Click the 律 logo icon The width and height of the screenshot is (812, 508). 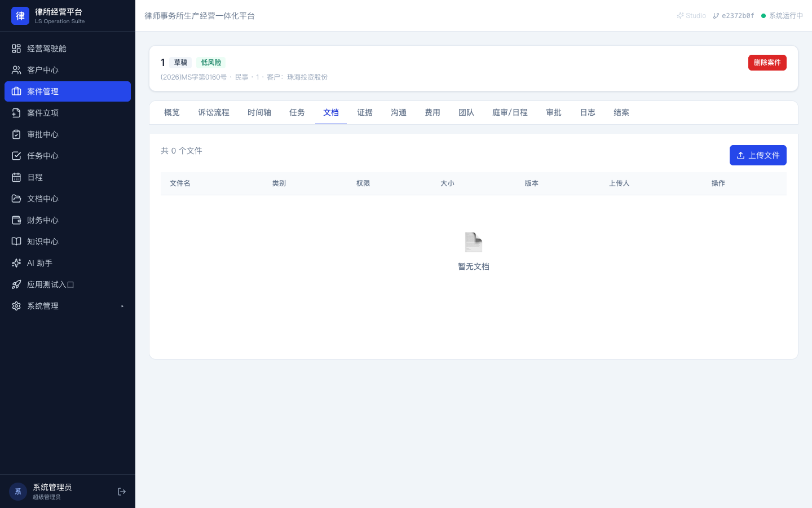(20, 16)
